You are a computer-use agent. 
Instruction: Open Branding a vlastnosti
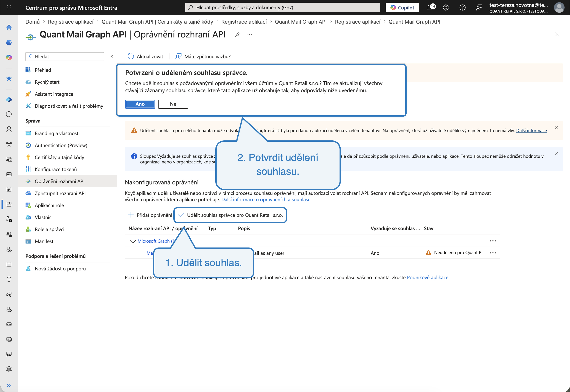[57, 133]
